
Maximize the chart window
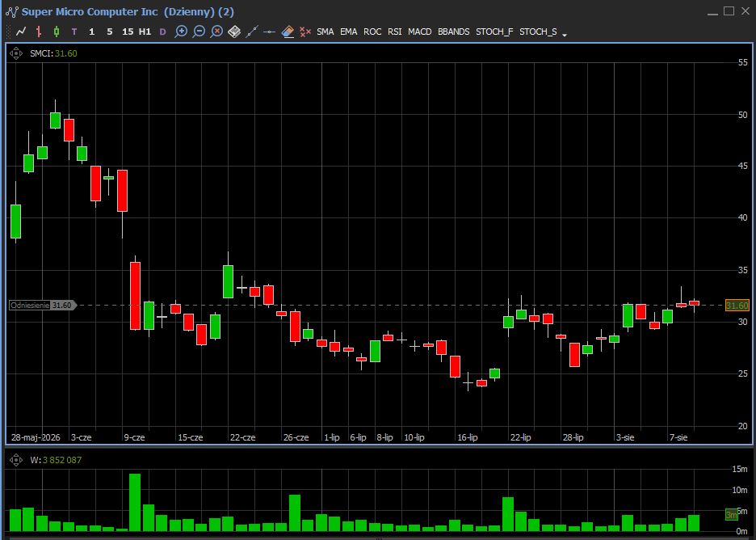(729, 11)
